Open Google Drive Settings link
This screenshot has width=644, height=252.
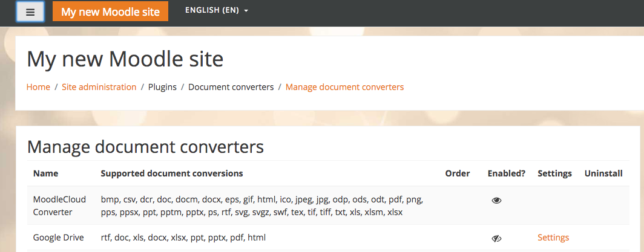pyautogui.click(x=553, y=237)
